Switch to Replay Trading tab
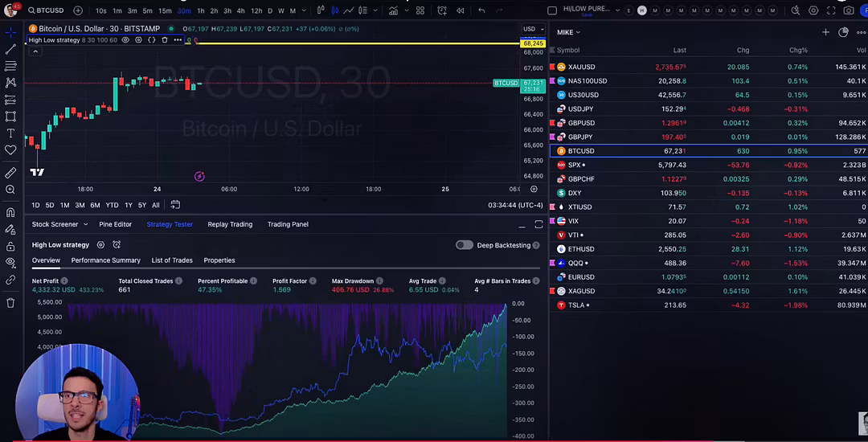The width and height of the screenshot is (868, 442). (230, 224)
